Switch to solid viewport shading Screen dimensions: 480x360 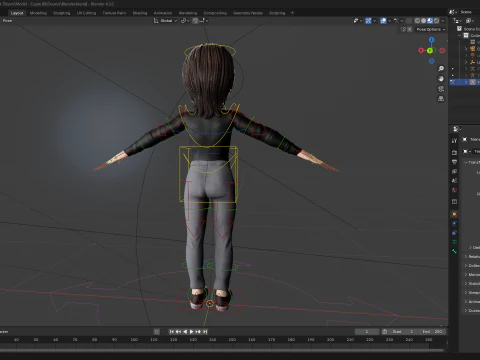tap(423, 21)
